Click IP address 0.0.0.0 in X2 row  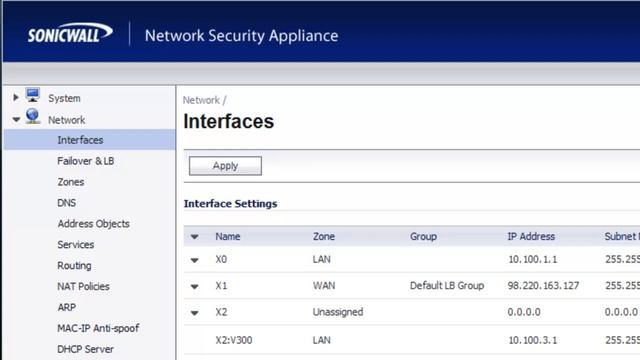(x=524, y=312)
